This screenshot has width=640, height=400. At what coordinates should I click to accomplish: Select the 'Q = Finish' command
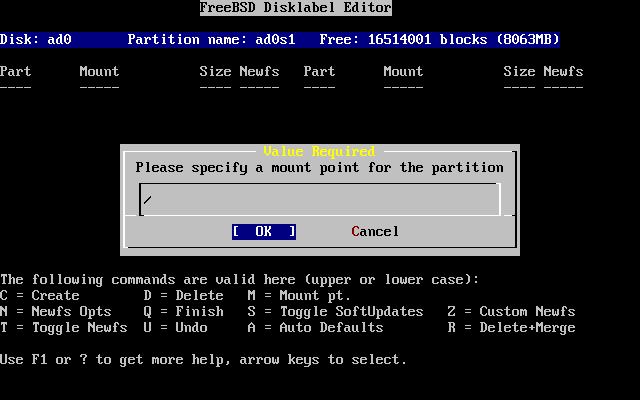[x=184, y=311]
